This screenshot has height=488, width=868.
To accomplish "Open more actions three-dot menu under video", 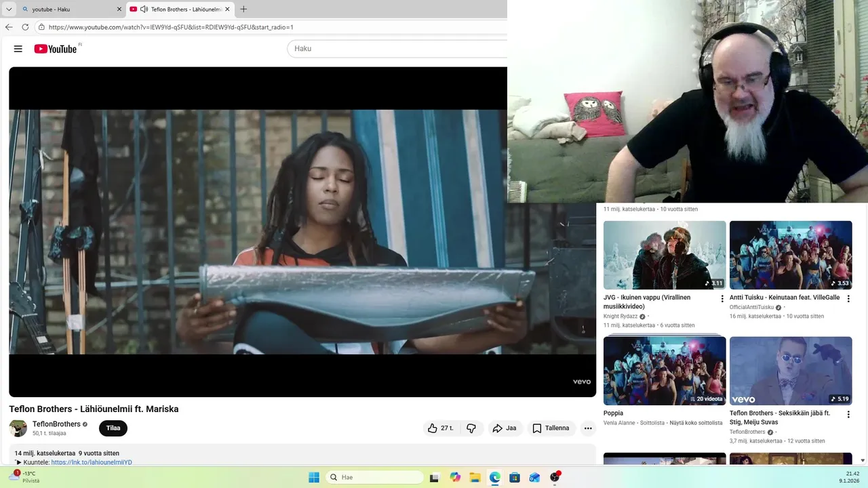I will click(x=588, y=428).
